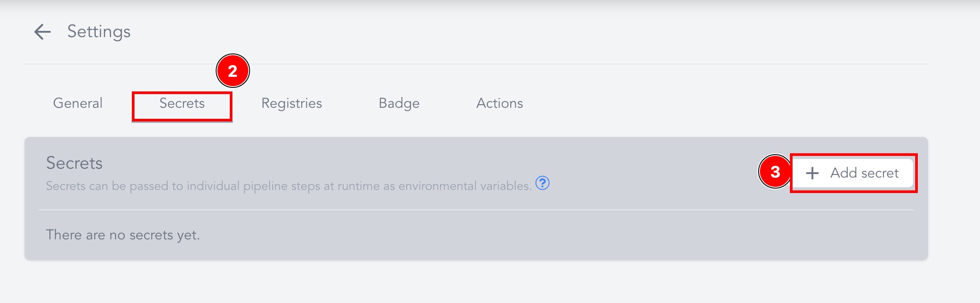
Task: Click the word 'pipeline' in the description
Action: (265, 186)
